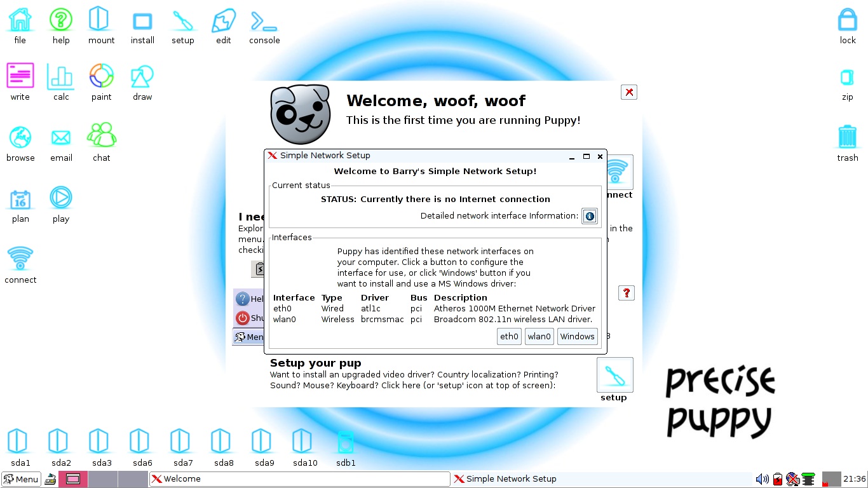Image resolution: width=868 pixels, height=488 pixels.
Task: Open the Menu button on taskbar
Action: (21, 479)
